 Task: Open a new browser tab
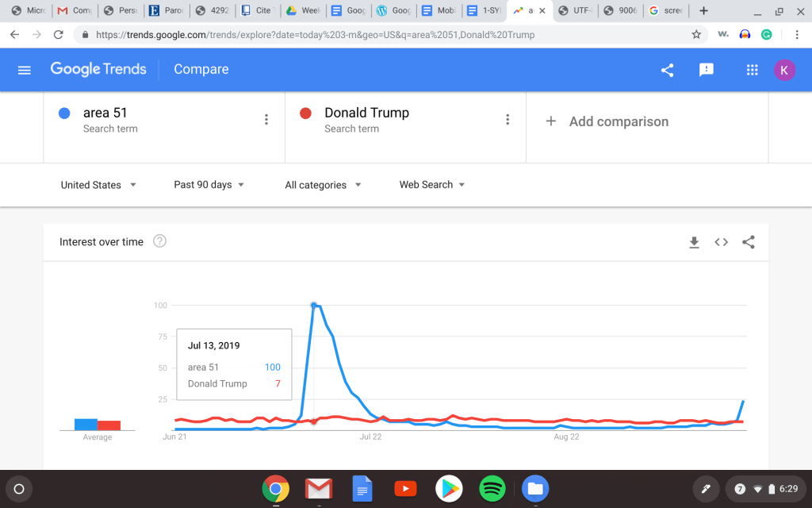click(x=703, y=11)
